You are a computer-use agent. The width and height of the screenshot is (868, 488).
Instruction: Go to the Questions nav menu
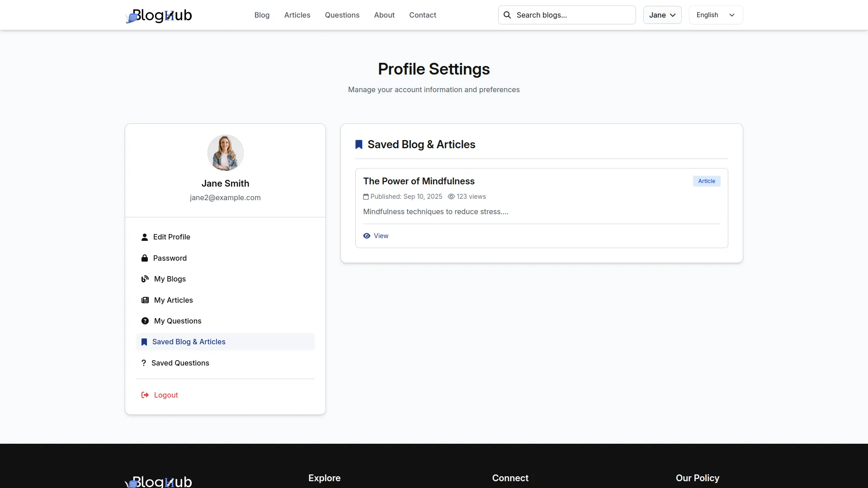342,15
